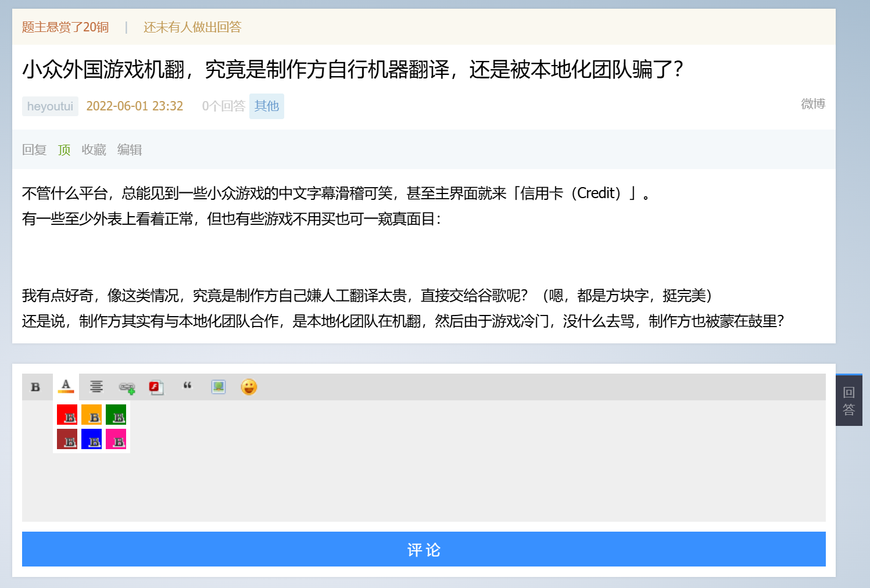Click the 回答 side tab
Viewport: 870px width, 588px height.
coord(848,401)
